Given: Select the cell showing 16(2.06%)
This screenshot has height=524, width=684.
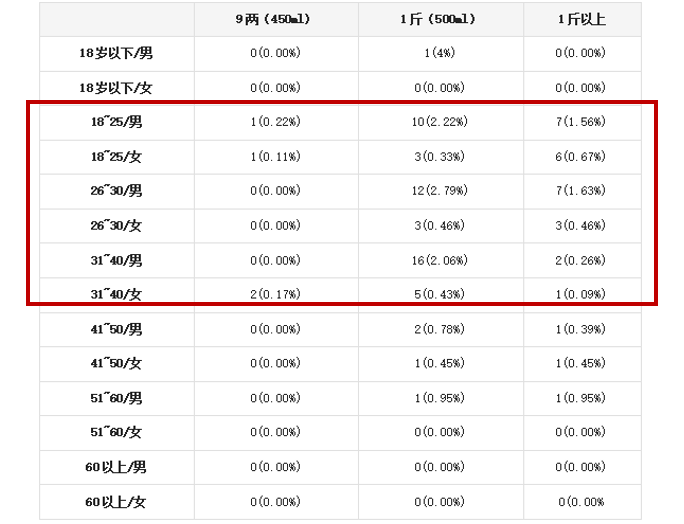Looking at the screenshot, I should (x=439, y=260).
